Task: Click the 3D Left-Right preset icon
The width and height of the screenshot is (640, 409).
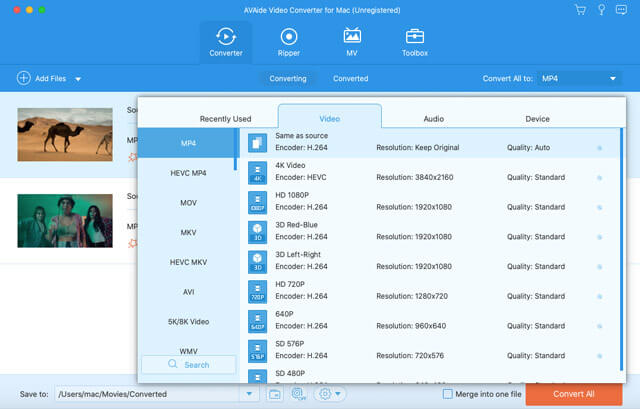Action: (257, 262)
